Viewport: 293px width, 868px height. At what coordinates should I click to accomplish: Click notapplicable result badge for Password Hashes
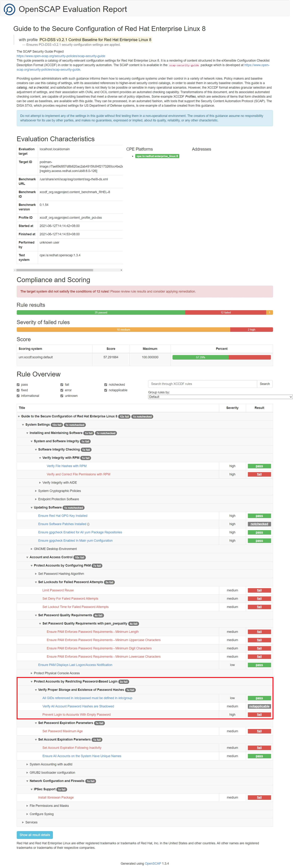tap(259, 706)
